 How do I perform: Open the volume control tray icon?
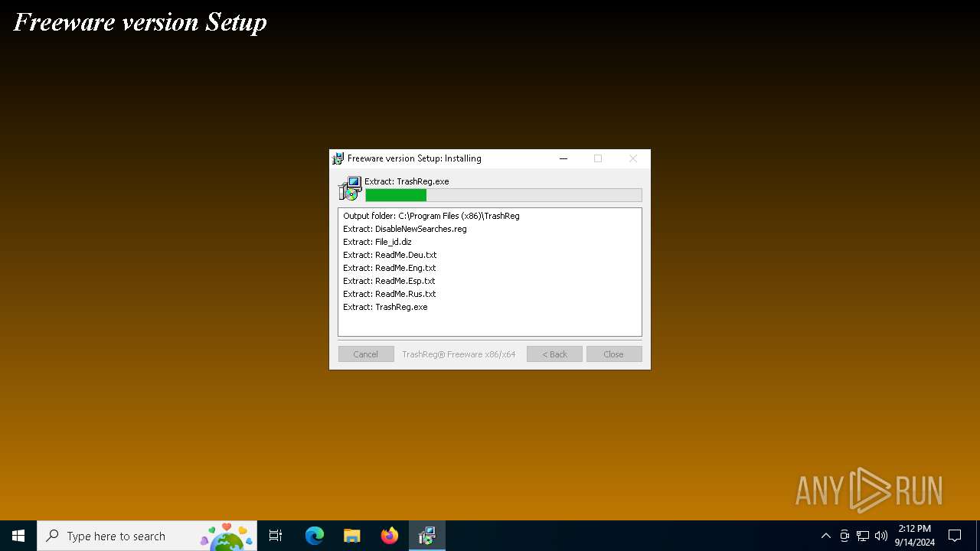tap(881, 536)
